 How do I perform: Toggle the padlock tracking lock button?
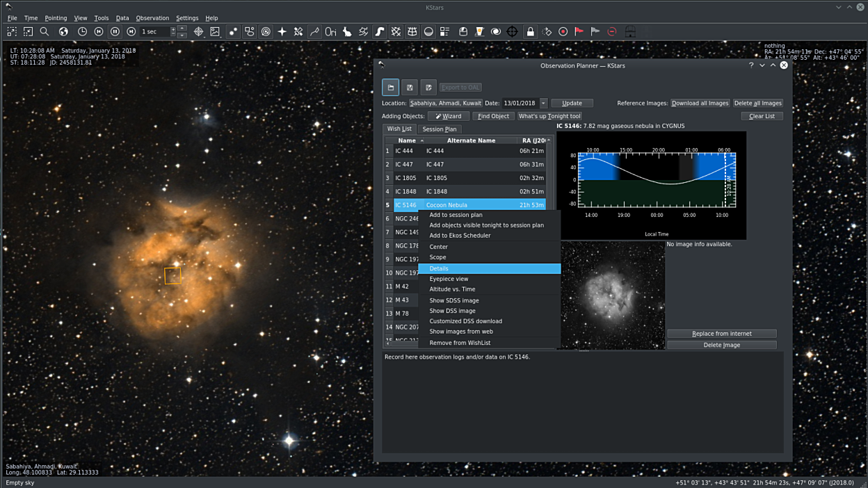530,31
